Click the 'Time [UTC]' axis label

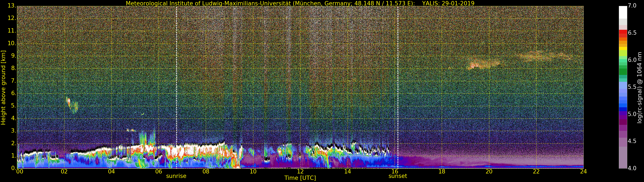[x=300, y=178]
